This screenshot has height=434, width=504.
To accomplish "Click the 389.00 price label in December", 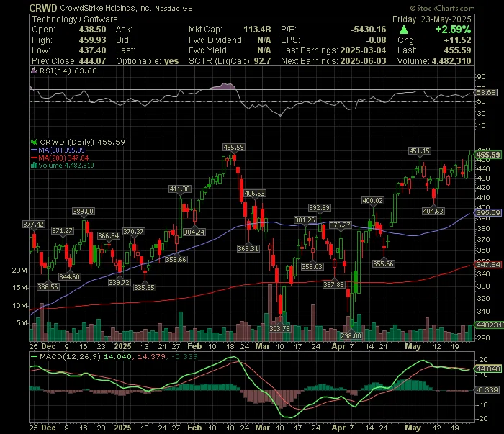I will pyautogui.click(x=83, y=211).
